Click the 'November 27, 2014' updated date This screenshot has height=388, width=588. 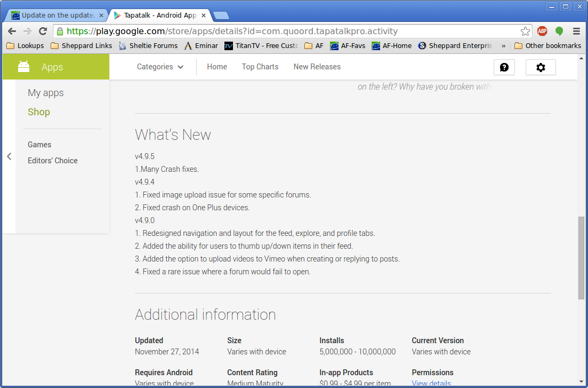(x=167, y=352)
